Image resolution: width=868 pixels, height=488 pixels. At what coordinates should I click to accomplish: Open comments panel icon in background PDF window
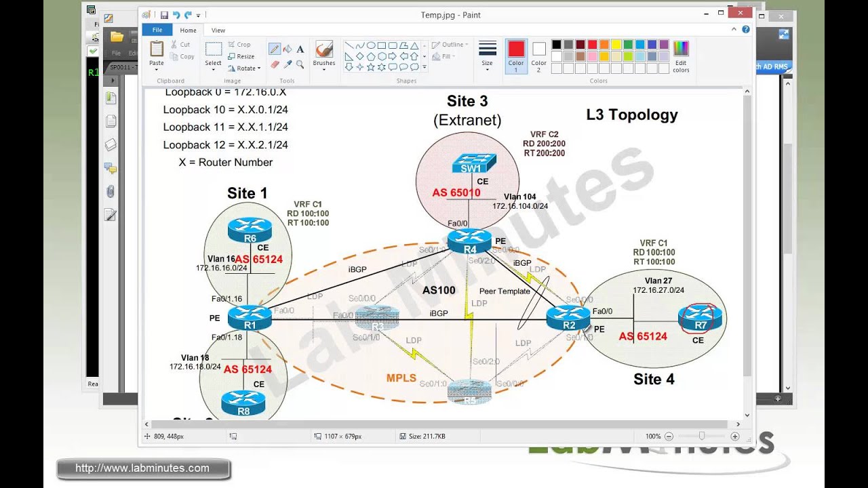pyautogui.click(x=111, y=168)
